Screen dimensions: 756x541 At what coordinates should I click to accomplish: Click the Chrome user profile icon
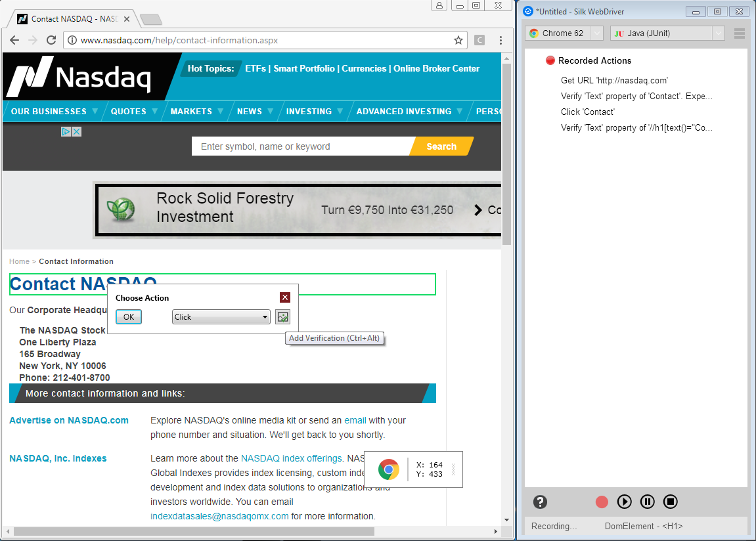point(439,5)
